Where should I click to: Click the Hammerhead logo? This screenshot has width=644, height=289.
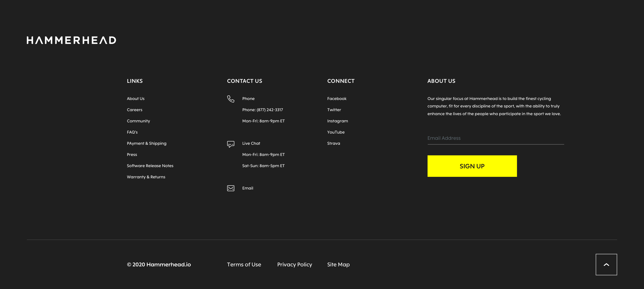tap(71, 40)
